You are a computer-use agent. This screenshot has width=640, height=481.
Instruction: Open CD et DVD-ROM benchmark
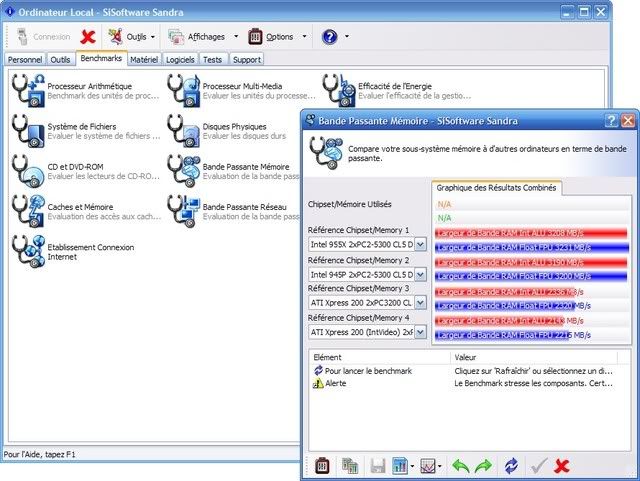(x=86, y=171)
